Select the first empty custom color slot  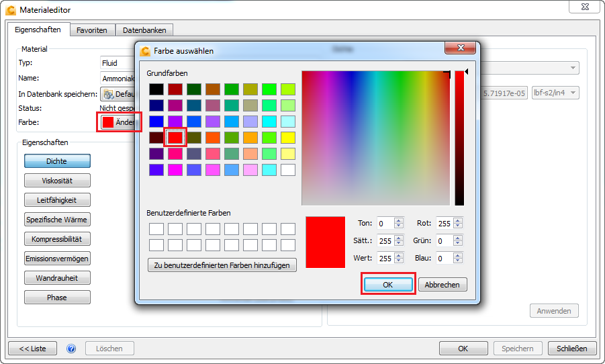coord(156,229)
